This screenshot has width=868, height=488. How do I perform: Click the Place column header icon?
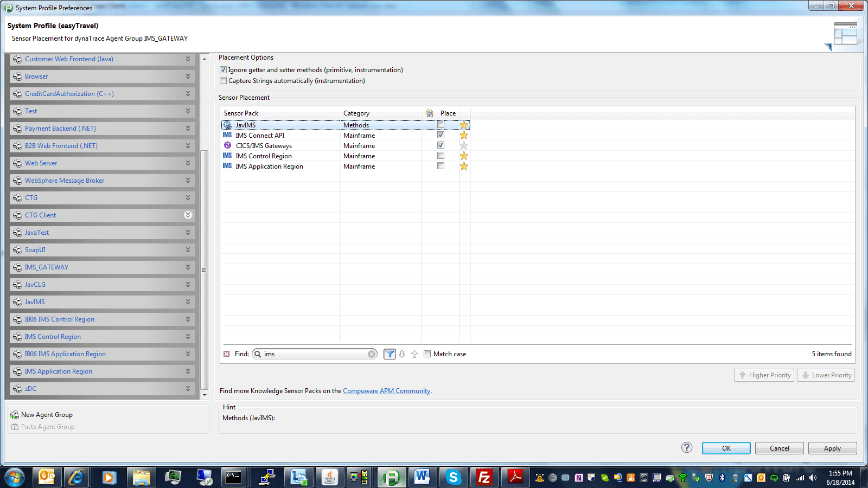[430, 113]
